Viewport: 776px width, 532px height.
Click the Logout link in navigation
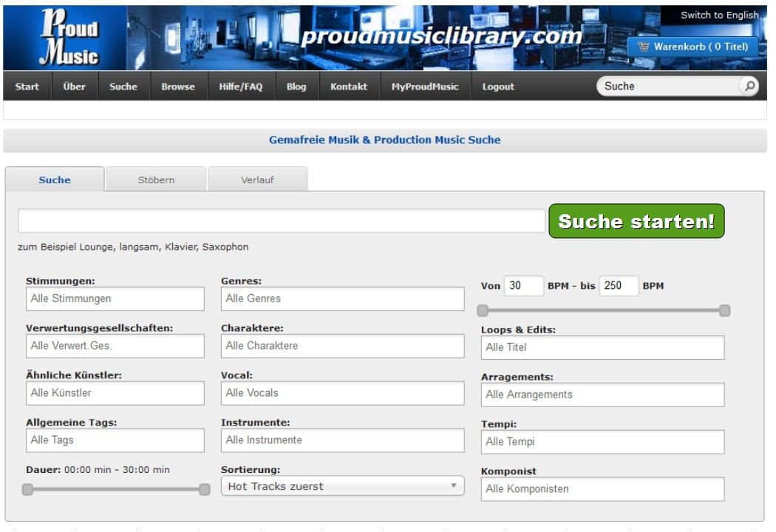point(498,86)
